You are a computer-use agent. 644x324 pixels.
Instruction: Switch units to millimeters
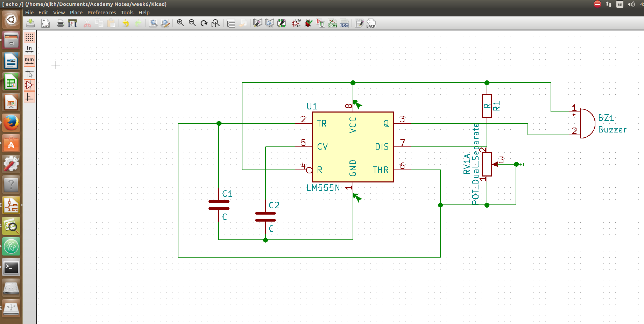tap(29, 61)
